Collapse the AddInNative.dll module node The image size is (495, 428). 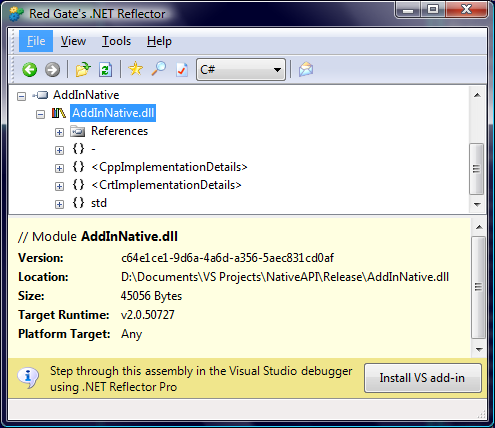click(40, 114)
